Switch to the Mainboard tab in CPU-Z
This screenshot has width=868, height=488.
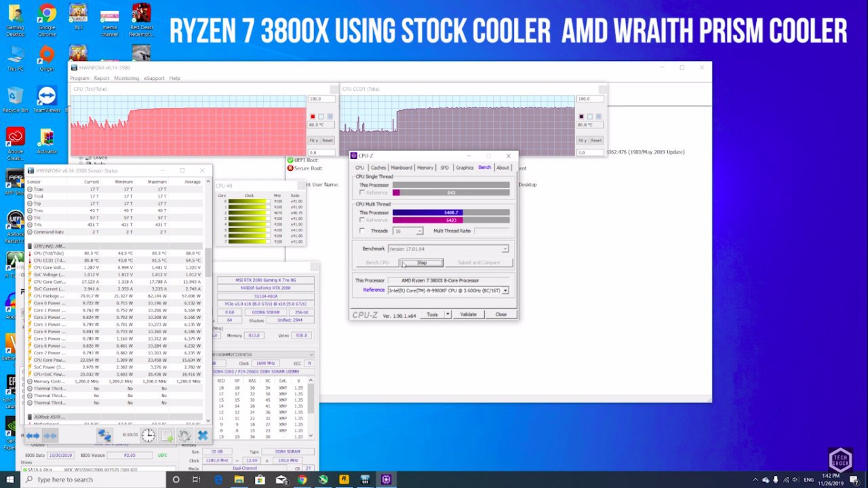(x=401, y=168)
